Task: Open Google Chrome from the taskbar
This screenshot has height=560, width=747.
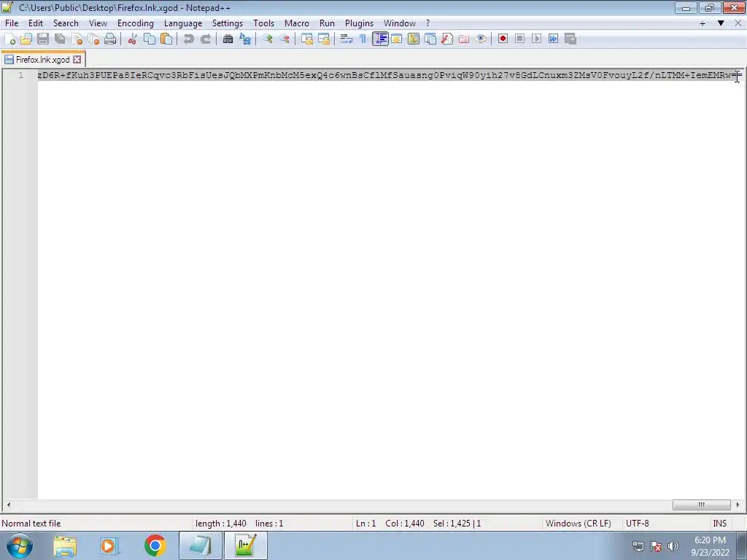Action: point(155,545)
